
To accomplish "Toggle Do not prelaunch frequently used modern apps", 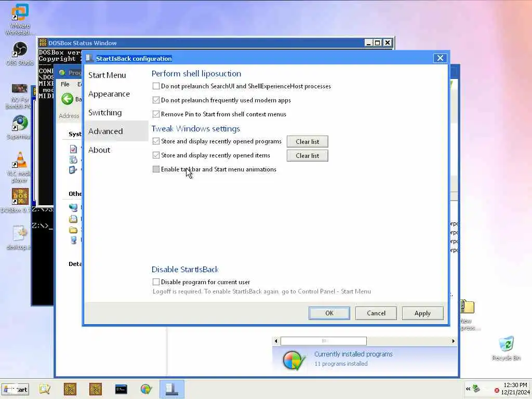I will pyautogui.click(x=156, y=100).
